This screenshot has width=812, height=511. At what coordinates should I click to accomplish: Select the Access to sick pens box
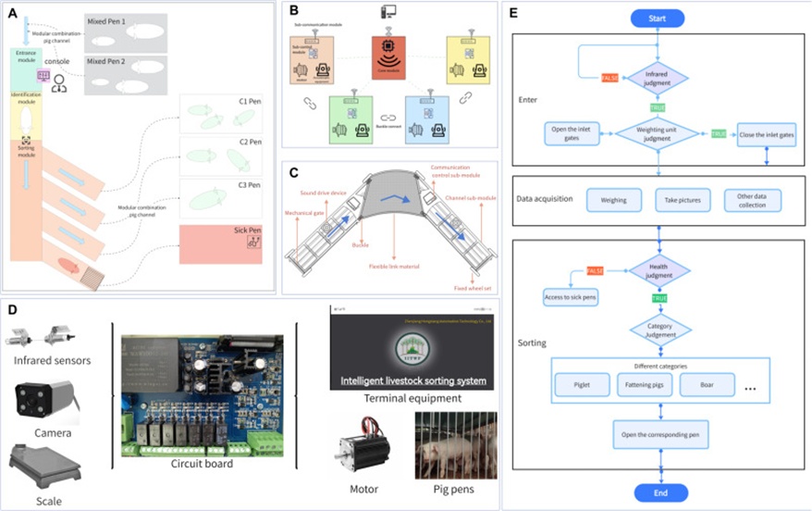point(571,297)
